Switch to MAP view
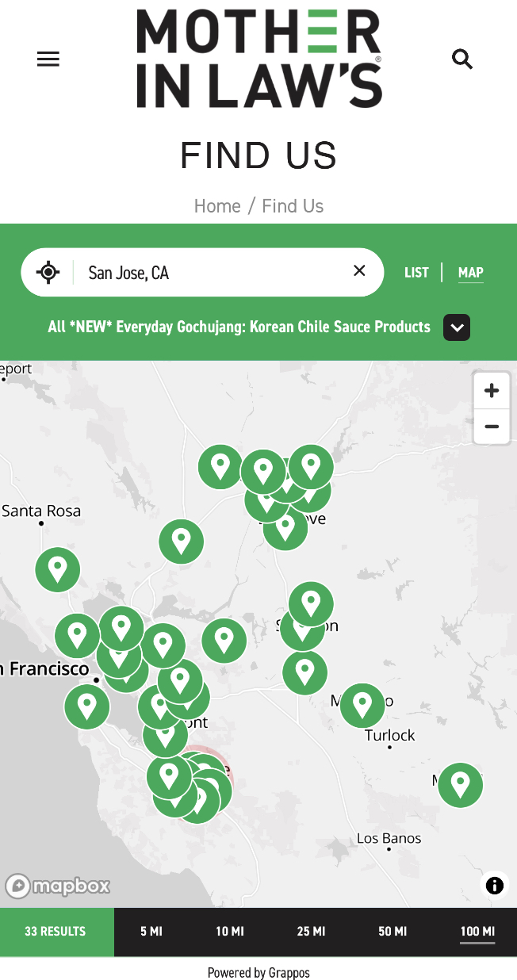Screen dimensions: 517x980 point(471,273)
